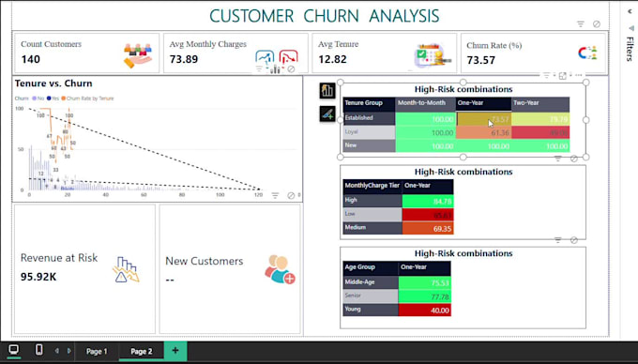
Task: Click no-interaction icon below MonthlyCharge Tier matrix
Action: coord(573,240)
